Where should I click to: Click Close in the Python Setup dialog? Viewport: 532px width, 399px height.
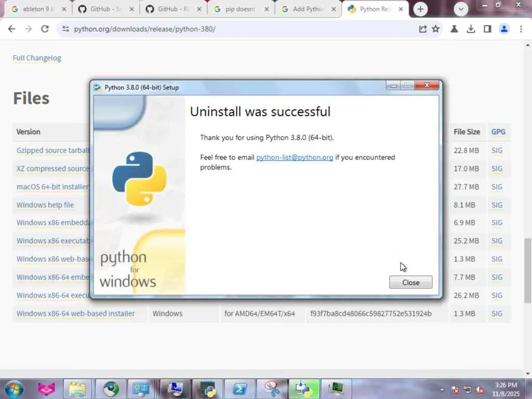click(x=410, y=282)
